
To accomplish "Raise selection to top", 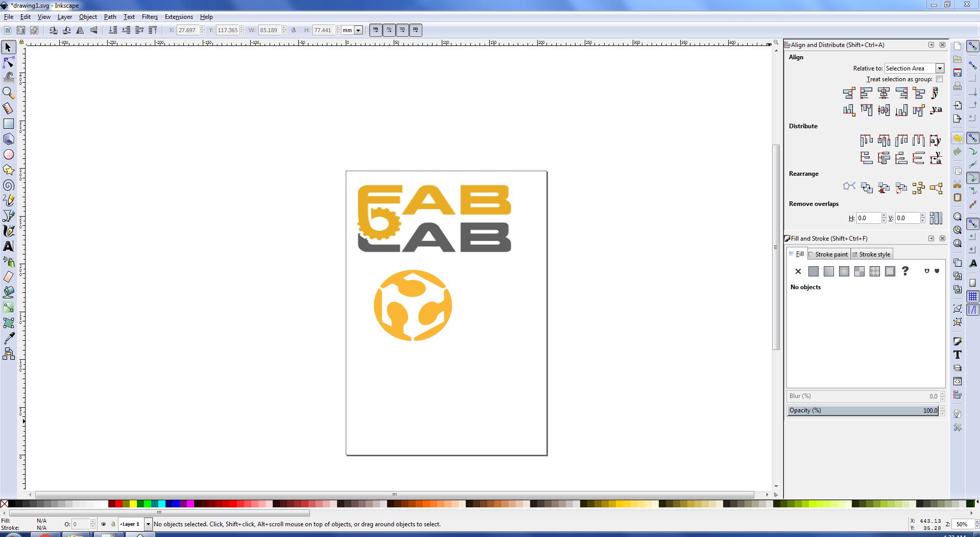I will coord(153,30).
